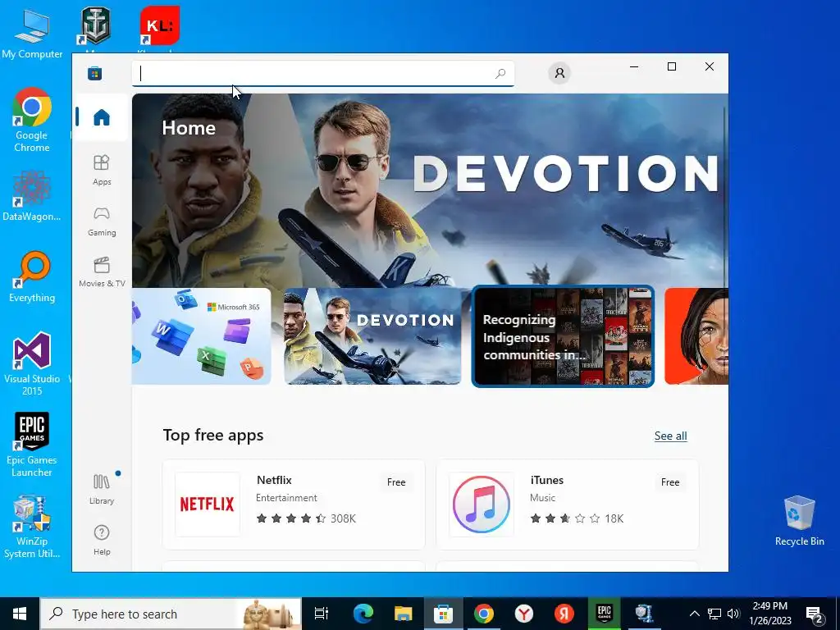Image resolution: width=840 pixels, height=630 pixels.
Task: Click the iTunes app icon
Action: point(481,504)
